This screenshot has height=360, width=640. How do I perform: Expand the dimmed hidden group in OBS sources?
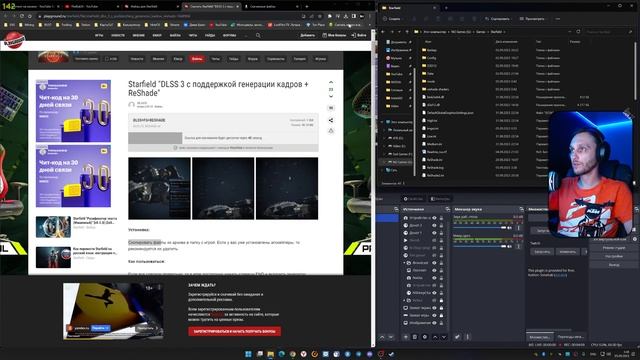tap(404, 300)
